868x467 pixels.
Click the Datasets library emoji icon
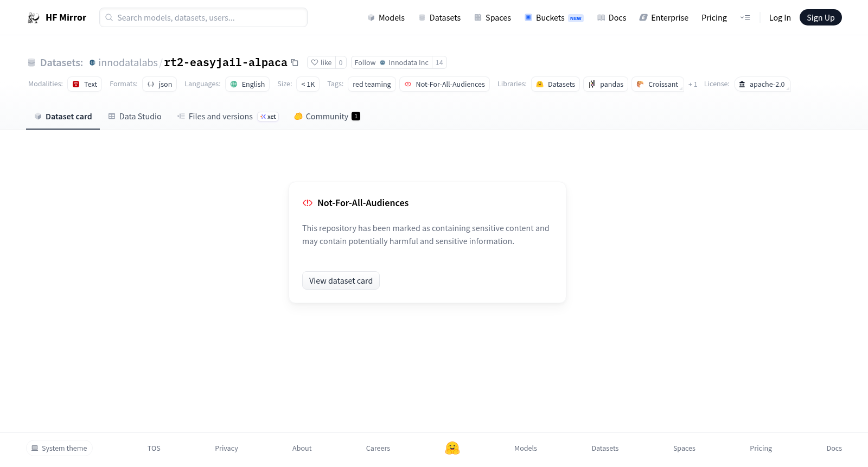click(540, 84)
